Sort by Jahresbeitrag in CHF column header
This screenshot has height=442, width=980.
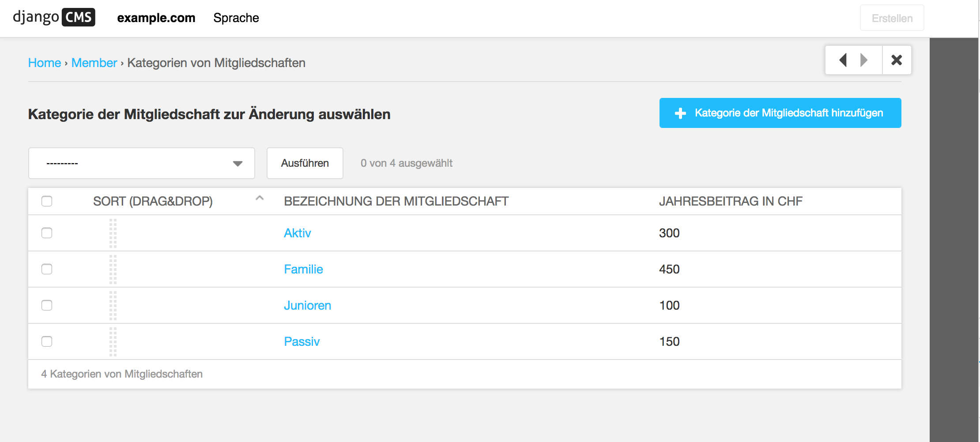pos(731,201)
